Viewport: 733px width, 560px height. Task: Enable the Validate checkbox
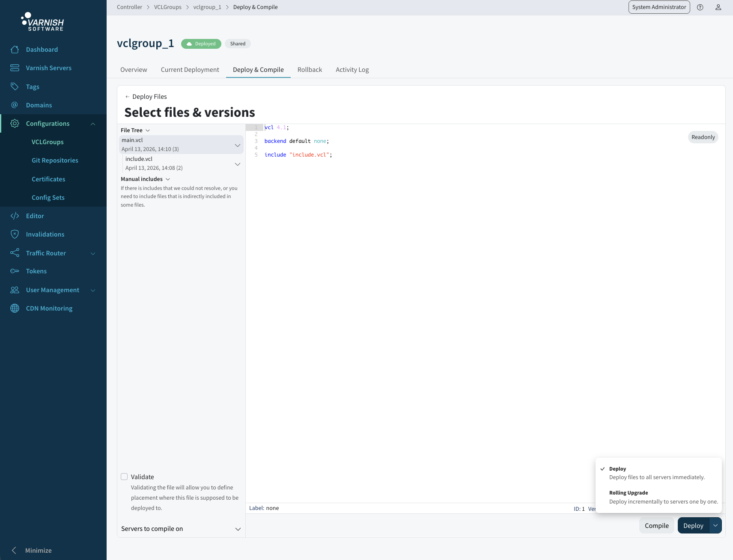124,476
